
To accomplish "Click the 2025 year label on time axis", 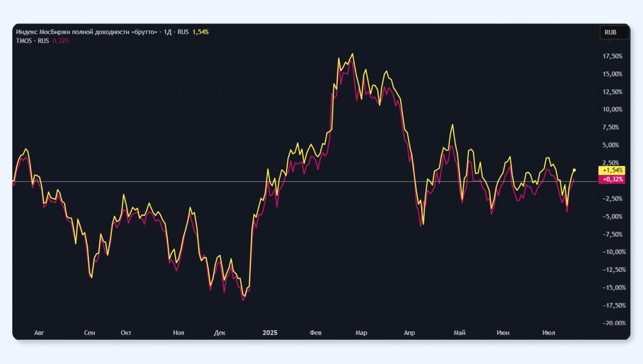I will tap(270, 333).
